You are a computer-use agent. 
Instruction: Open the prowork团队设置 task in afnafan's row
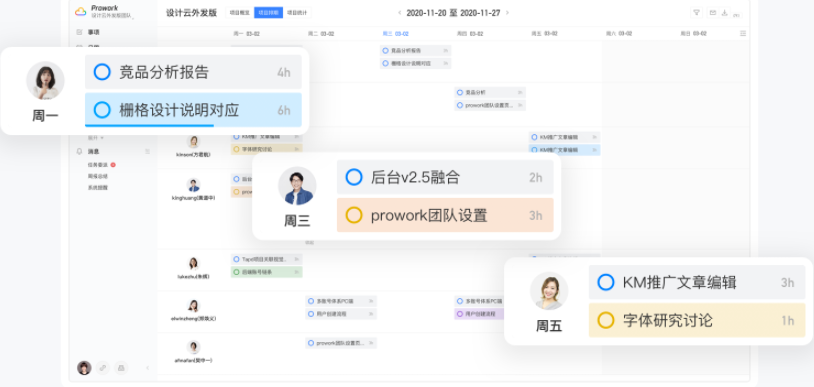[341, 343]
